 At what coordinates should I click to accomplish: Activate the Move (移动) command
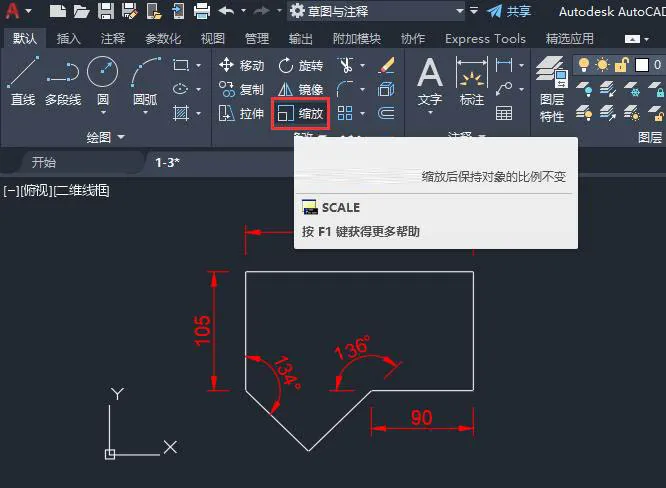click(x=241, y=65)
